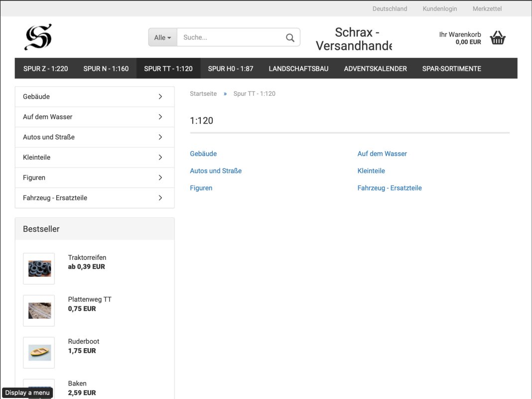Click the Schrax logo icon
This screenshot has height=399, width=532.
point(38,37)
